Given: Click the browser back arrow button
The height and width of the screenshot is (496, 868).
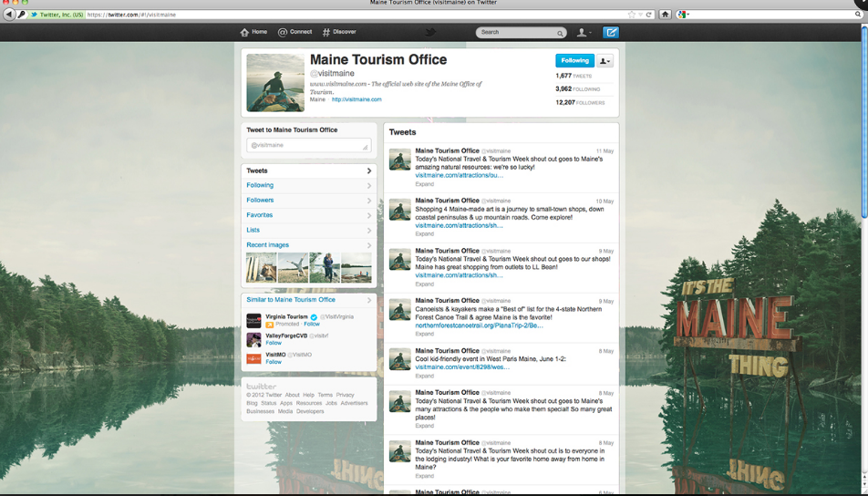Looking at the screenshot, I should (9, 15).
